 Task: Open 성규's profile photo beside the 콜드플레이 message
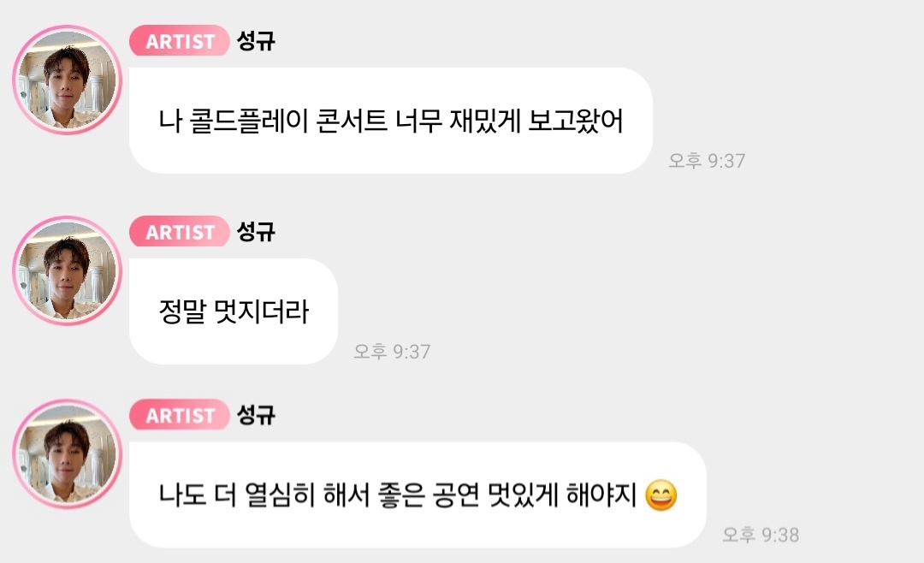[68, 80]
